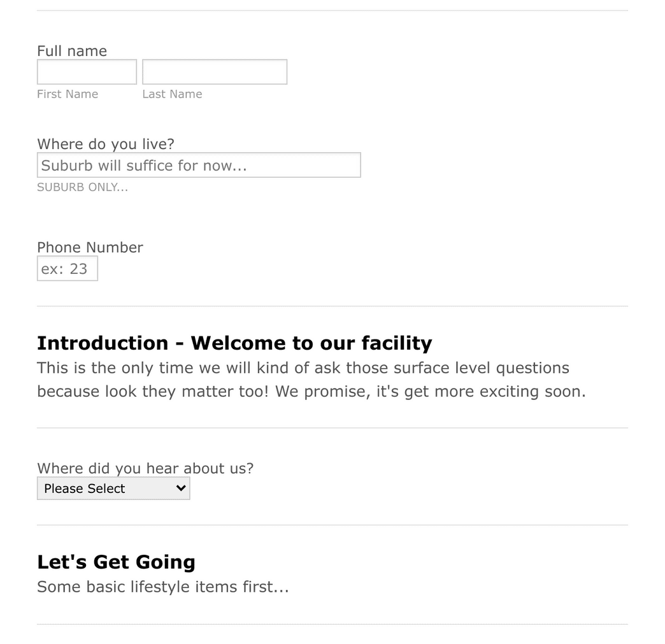Click the Full name field label
The image size is (665, 644).
click(x=71, y=51)
